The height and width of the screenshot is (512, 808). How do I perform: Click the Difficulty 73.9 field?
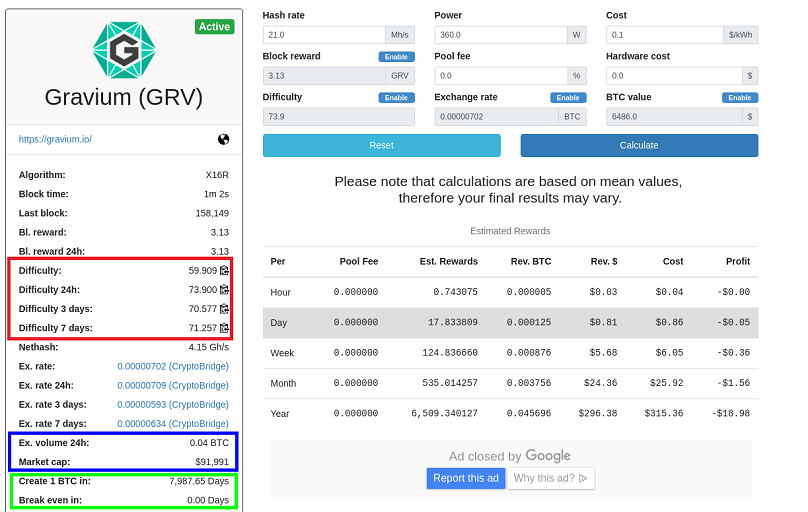[x=339, y=116]
